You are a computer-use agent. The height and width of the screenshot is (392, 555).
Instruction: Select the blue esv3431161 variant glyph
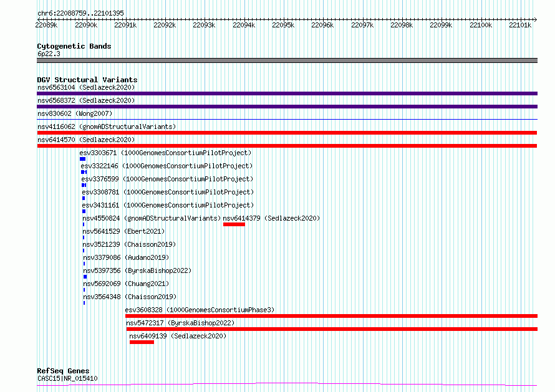pyautogui.click(x=84, y=211)
